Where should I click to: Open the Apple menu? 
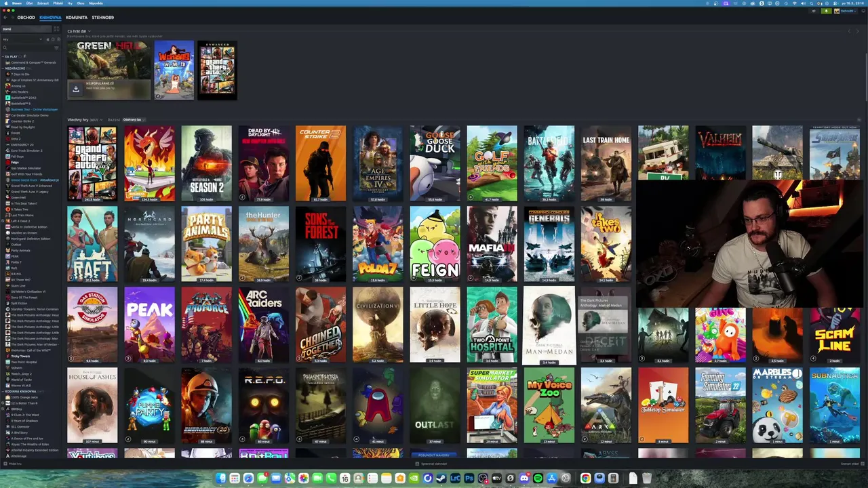(x=6, y=3)
